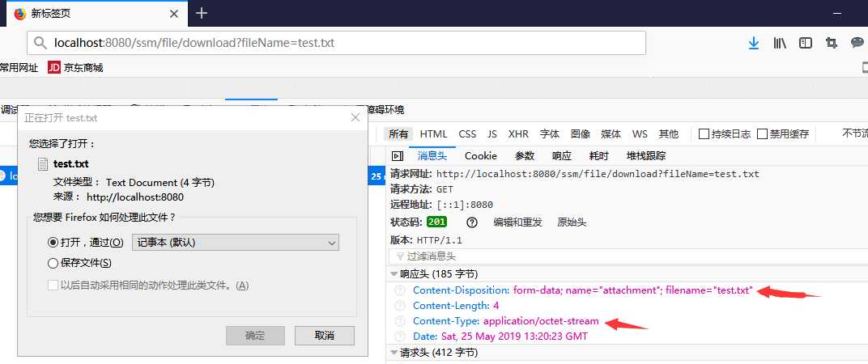Filter requests by WS
This screenshot has width=868, height=364.
(640, 134)
